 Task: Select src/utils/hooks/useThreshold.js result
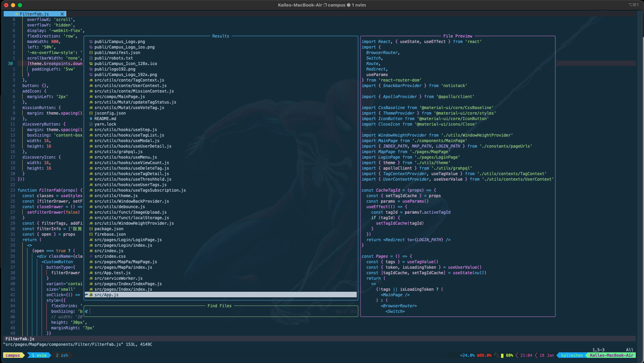pyautogui.click(x=133, y=179)
